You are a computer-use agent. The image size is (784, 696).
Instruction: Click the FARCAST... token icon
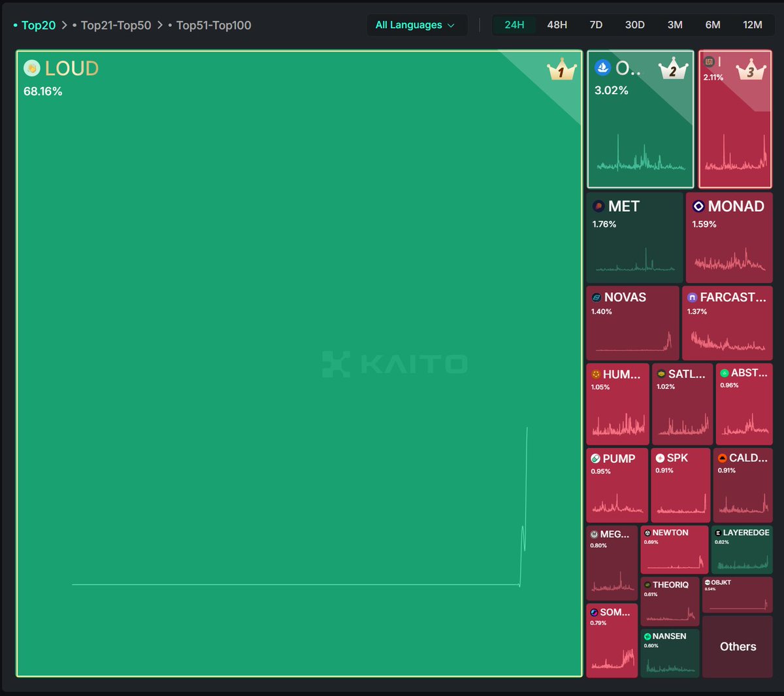coord(693,297)
